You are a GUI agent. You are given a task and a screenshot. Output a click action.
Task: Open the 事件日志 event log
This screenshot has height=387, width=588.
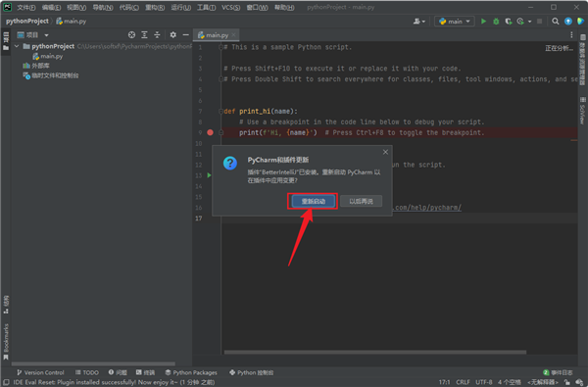[558, 372]
